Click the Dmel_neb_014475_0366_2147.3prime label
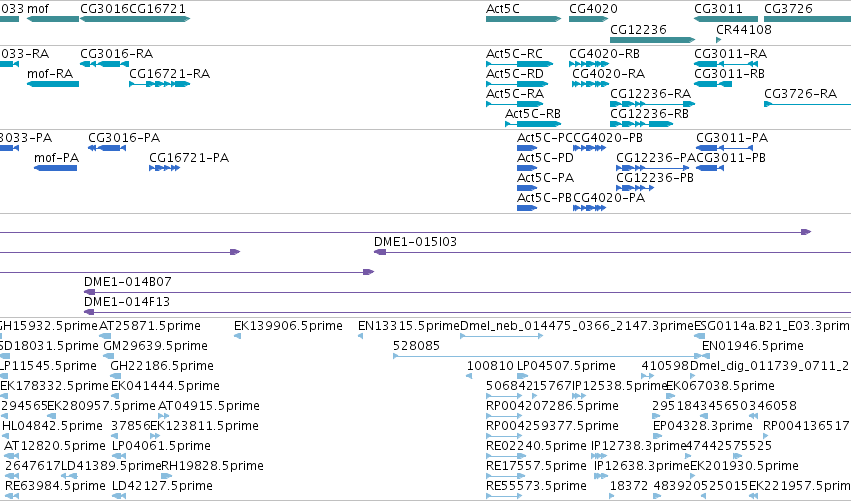The width and height of the screenshot is (851, 501). (577, 326)
